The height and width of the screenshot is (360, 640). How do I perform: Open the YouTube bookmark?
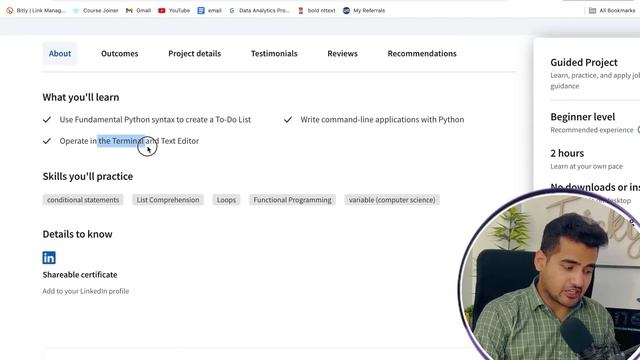(x=174, y=11)
